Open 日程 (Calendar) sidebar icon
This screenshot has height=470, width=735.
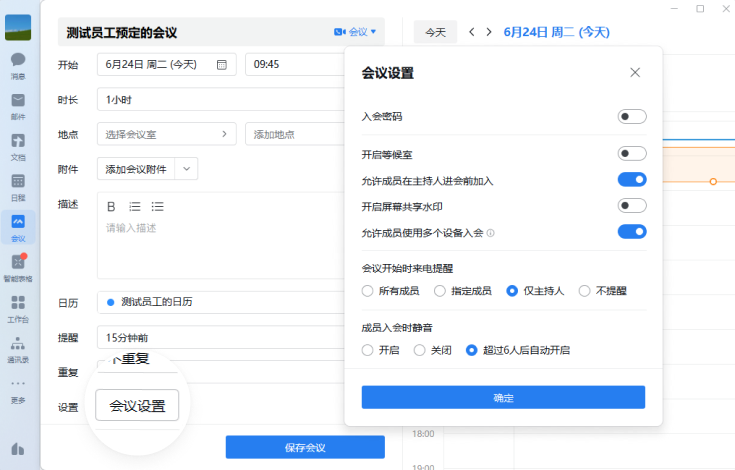click(18, 186)
